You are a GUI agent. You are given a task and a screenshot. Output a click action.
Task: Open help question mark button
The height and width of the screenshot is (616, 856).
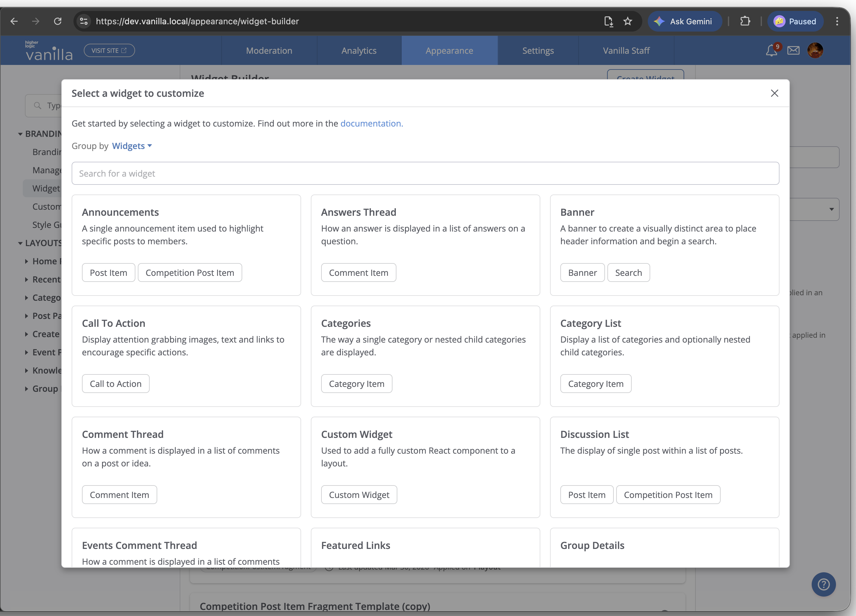coord(824,584)
